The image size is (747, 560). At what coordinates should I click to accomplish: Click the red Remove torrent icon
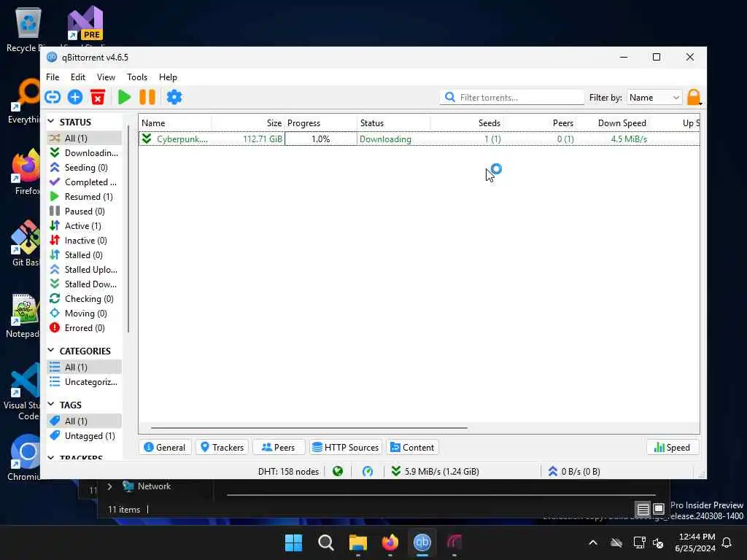pos(98,97)
